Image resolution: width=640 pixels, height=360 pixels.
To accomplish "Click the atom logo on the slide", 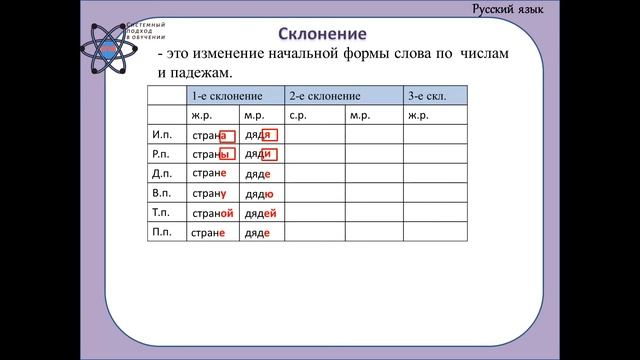I will click(x=109, y=49).
